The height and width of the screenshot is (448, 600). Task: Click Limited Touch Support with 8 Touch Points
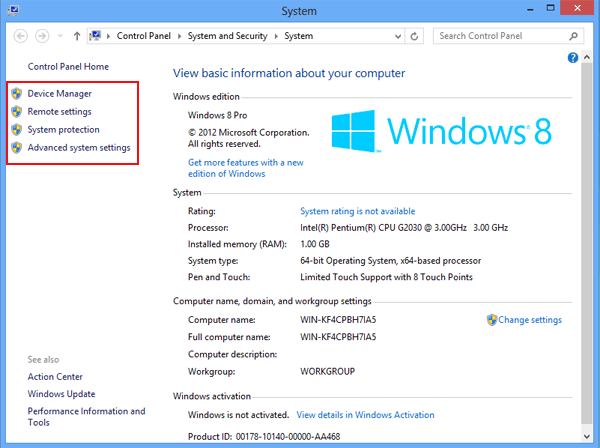386,277
